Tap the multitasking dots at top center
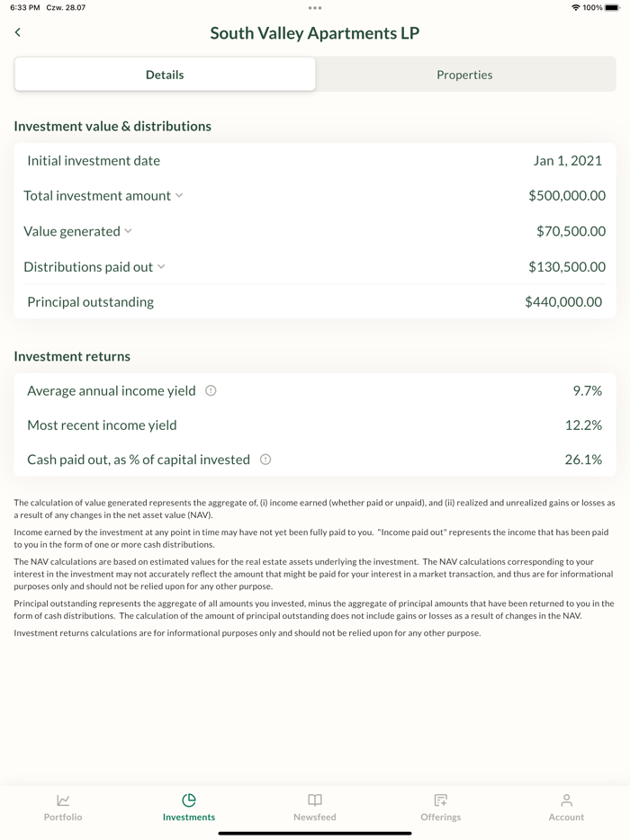The width and height of the screenshot is (630, 840). 314,9
